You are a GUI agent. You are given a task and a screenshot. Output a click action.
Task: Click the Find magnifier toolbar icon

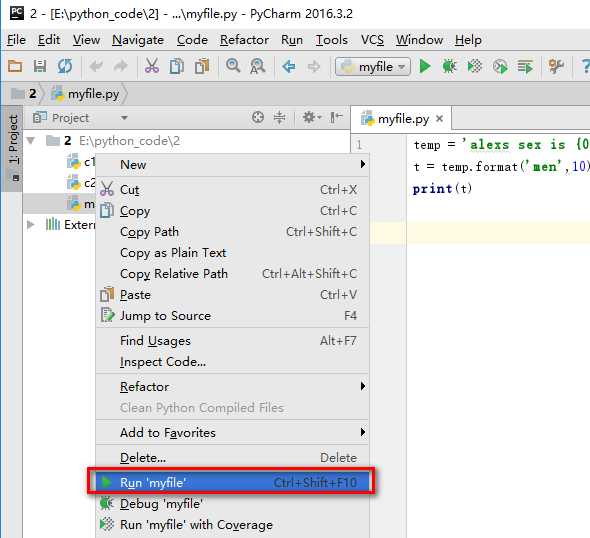click(x=233, y=66)
